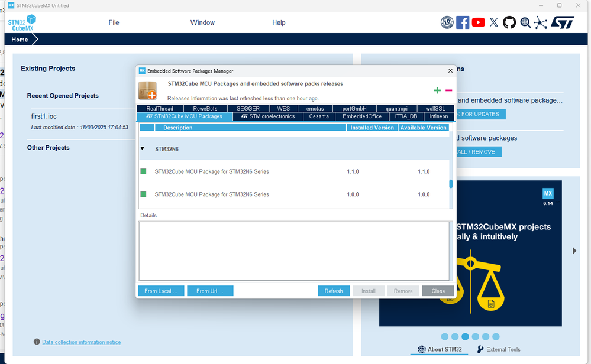The image size is (591, 364).
Task: Select the first carousel dot
Action: coord(445,336)
